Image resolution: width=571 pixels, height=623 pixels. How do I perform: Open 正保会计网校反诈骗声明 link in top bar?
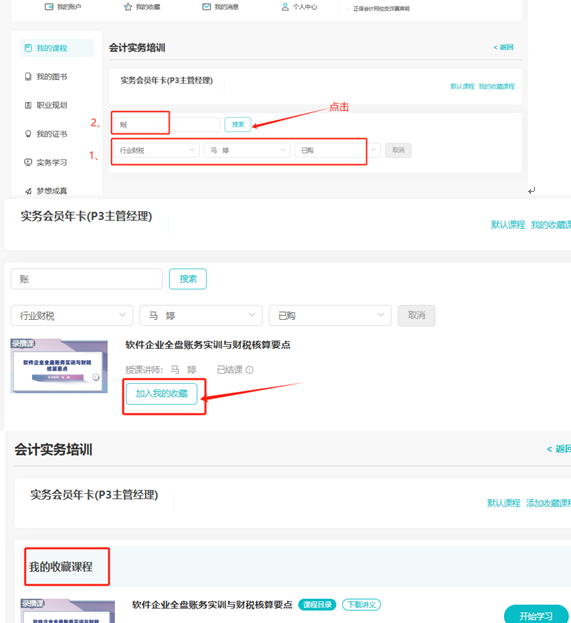pos(381,8)
